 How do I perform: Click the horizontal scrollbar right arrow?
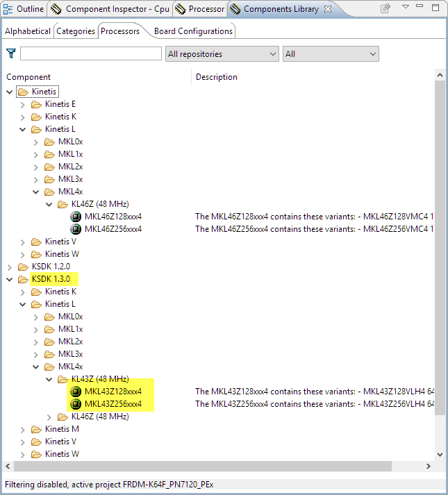tap(429, 467)
